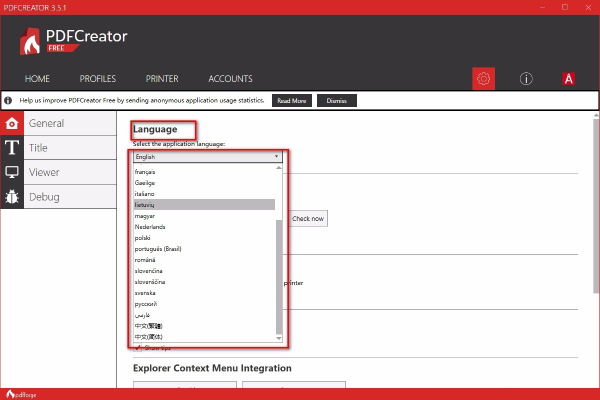Screen dimensions: 600x400
Task: Switch to the PRINTER tab
Action: (x=162, y=79)
